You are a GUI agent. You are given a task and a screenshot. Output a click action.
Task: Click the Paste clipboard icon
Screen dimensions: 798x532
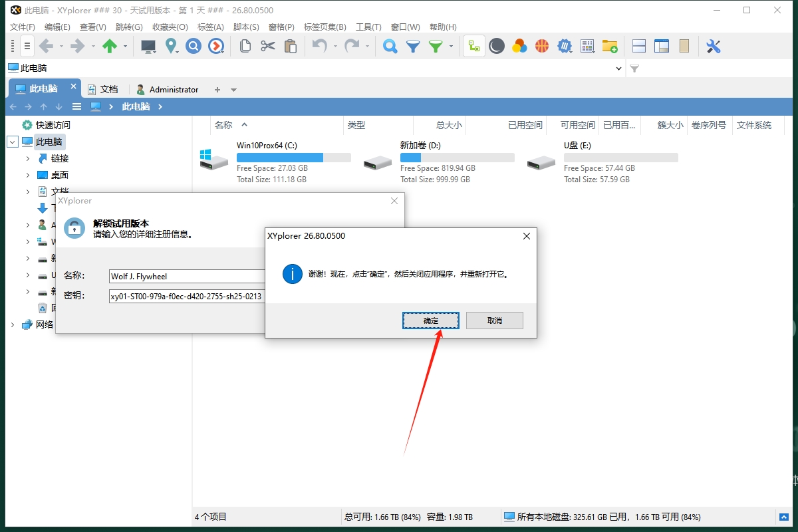291,46
